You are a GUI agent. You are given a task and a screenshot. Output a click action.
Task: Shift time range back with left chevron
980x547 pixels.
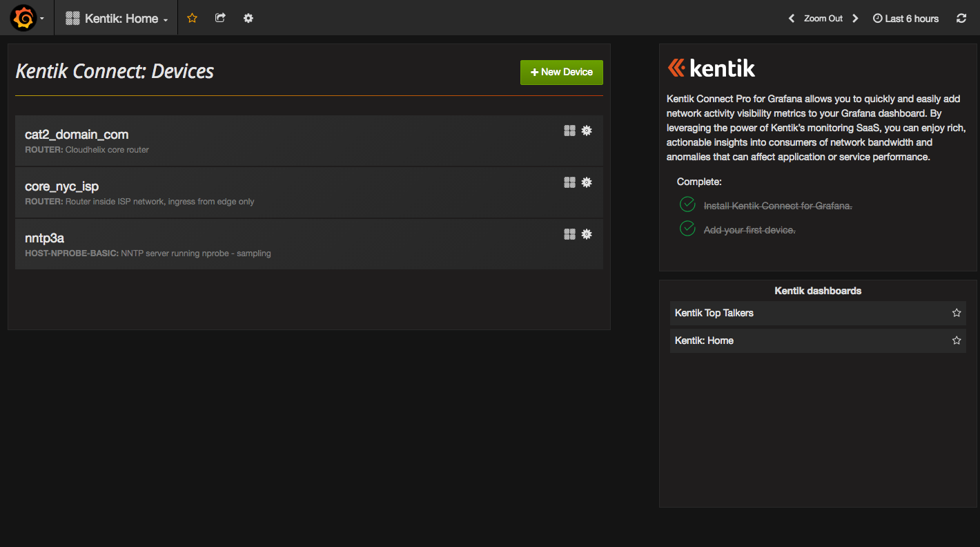(792, 19)
